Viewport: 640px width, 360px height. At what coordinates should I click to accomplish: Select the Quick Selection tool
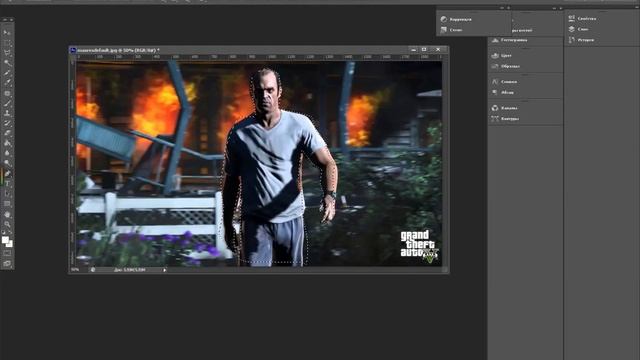tap(7, 63)
